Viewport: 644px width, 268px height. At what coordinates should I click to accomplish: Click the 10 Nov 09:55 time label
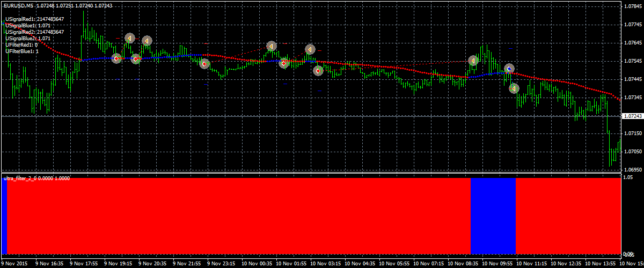pyautogui.click(x=497, y=264)
